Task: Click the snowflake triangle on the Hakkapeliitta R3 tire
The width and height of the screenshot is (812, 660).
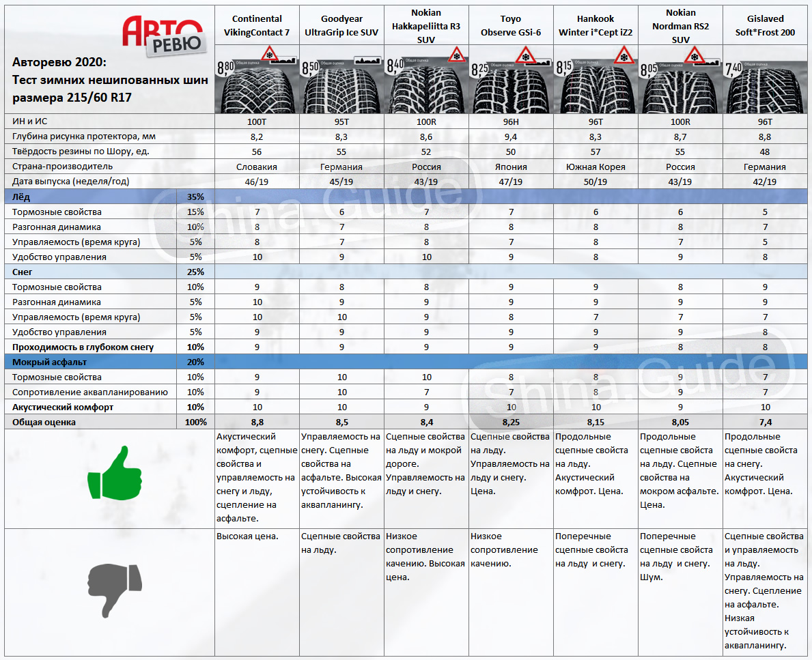Action: tap(456, 55)
